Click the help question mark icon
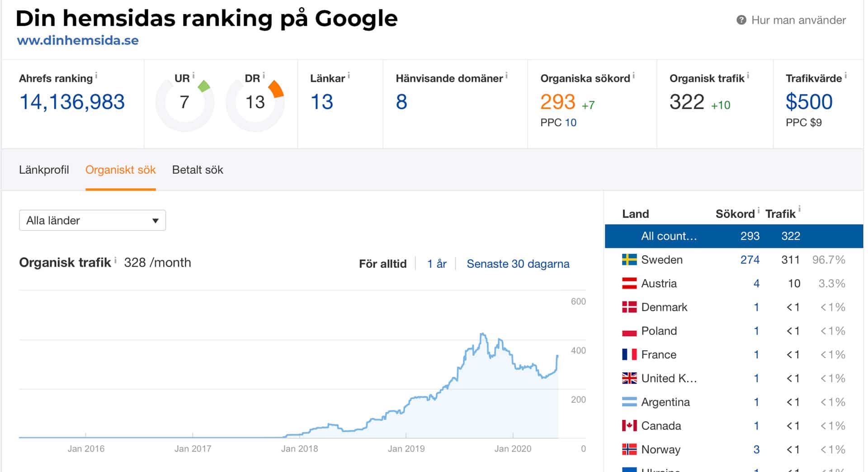868x472 pixels. point(741,20)
